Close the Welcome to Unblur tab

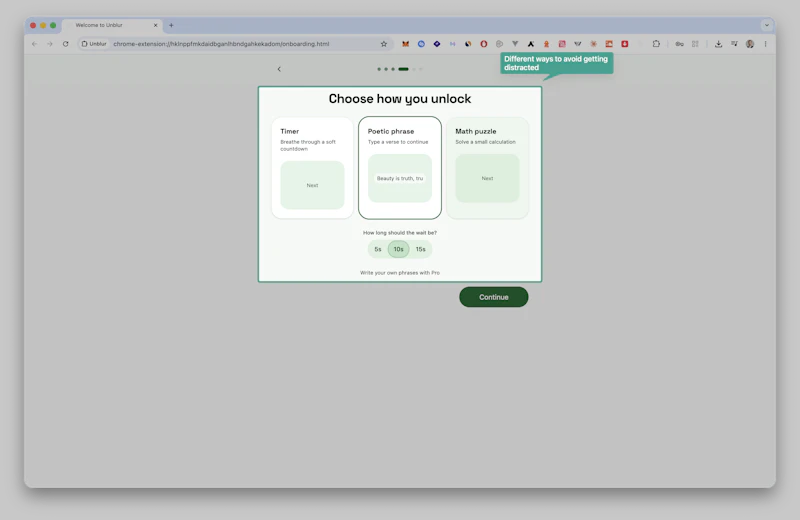tap(156, 25)
